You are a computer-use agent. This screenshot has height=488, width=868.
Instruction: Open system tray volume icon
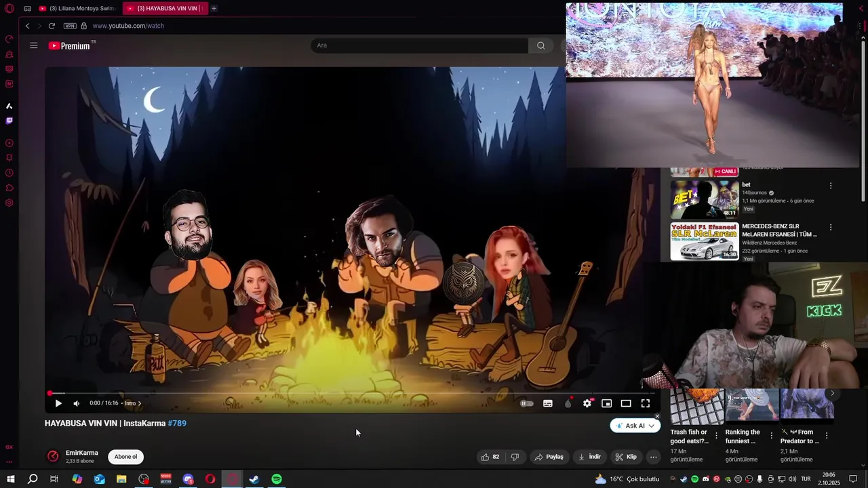[x=792, y=479]
